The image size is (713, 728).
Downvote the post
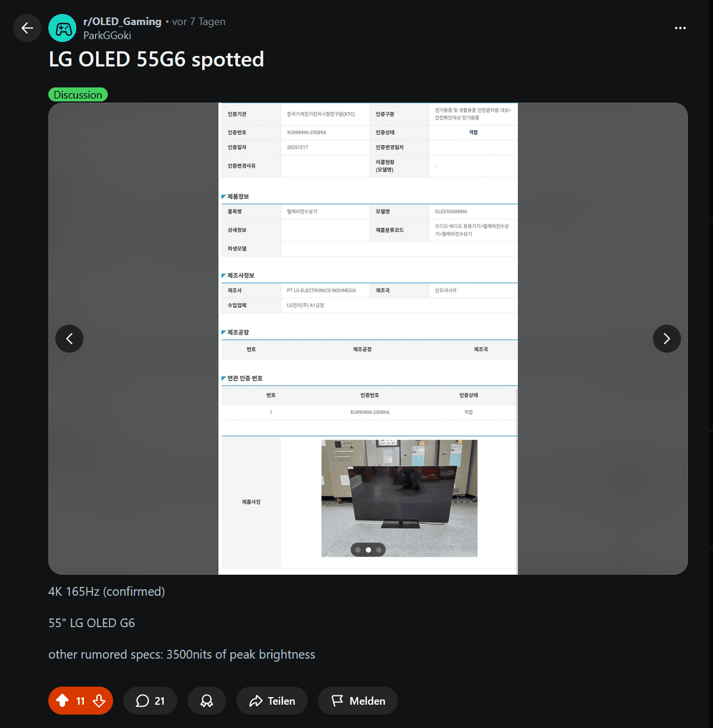pyautogui.click(x=99, y=701)
